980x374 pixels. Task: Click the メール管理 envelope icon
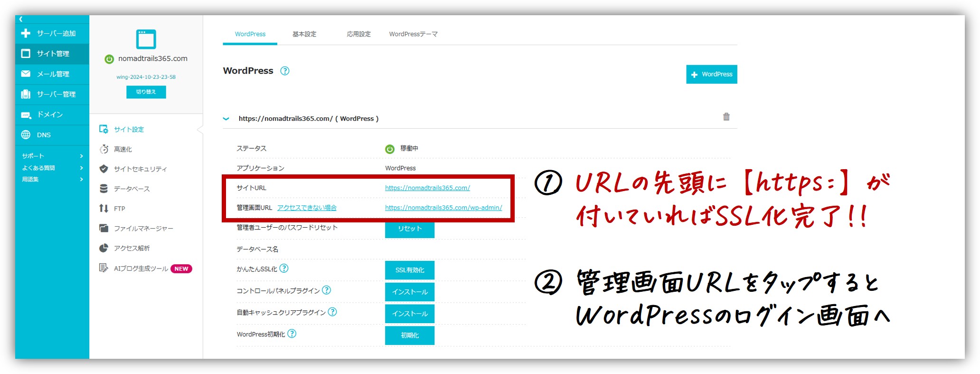click(x=26, y=74)
